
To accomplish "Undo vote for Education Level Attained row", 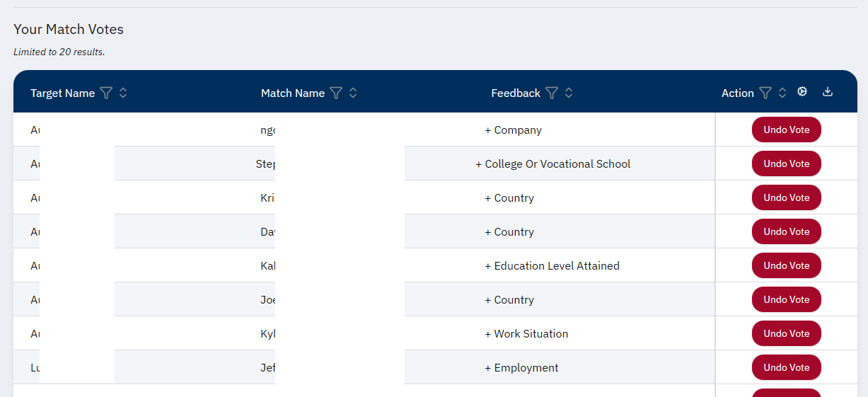I will pos(786,265).
